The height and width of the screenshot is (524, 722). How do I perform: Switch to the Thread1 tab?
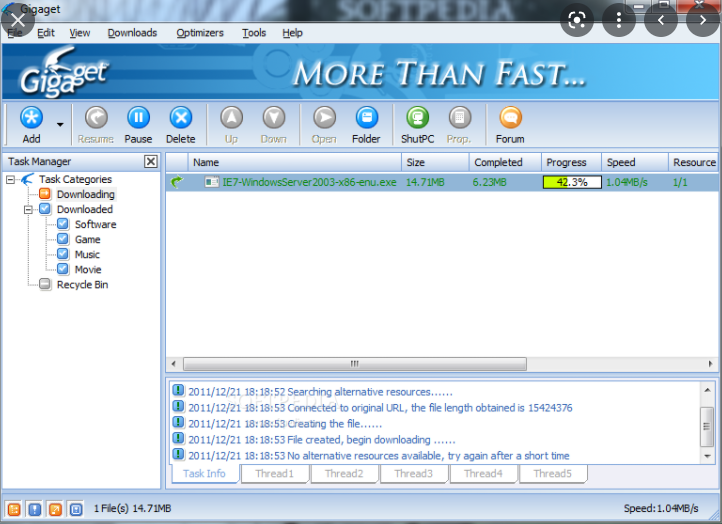click(274, 473)
